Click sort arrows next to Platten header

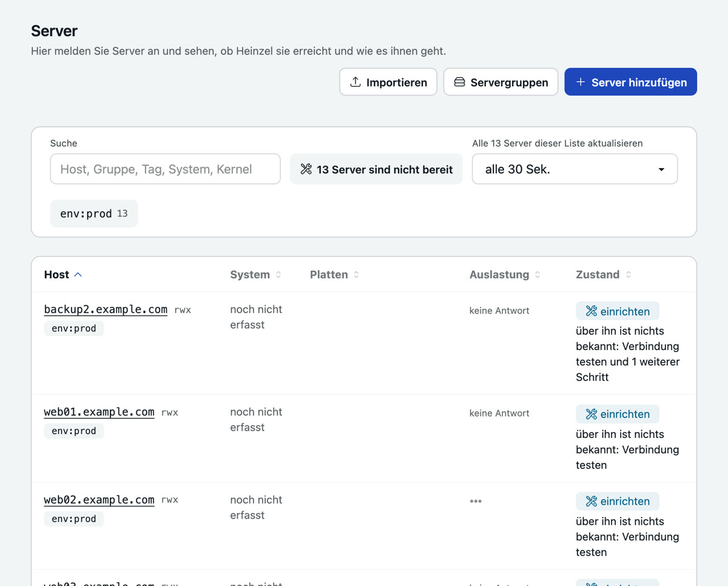(x=356, y=275)
